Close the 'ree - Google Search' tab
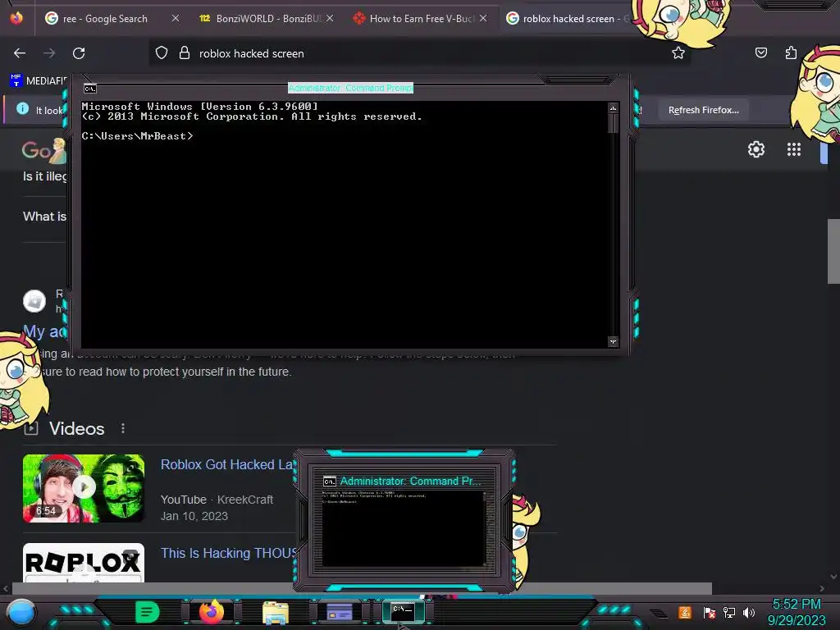 pyautogui.click(x=176, y=18)
